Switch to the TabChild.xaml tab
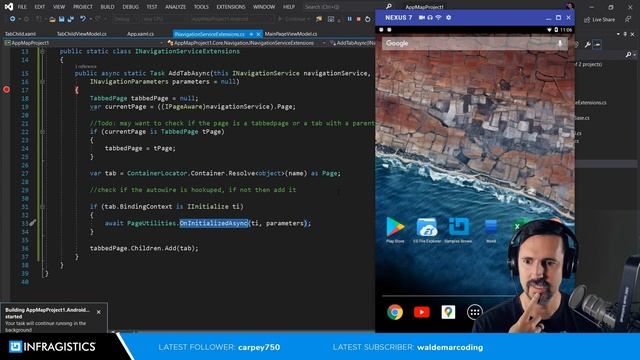 tap(20, 34)
